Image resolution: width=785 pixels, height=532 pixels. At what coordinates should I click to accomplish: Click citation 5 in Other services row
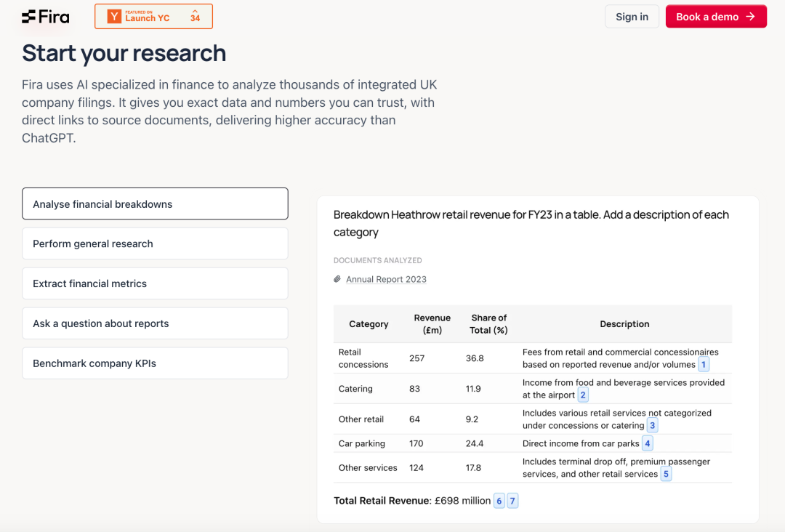click(x=666, y=474)
